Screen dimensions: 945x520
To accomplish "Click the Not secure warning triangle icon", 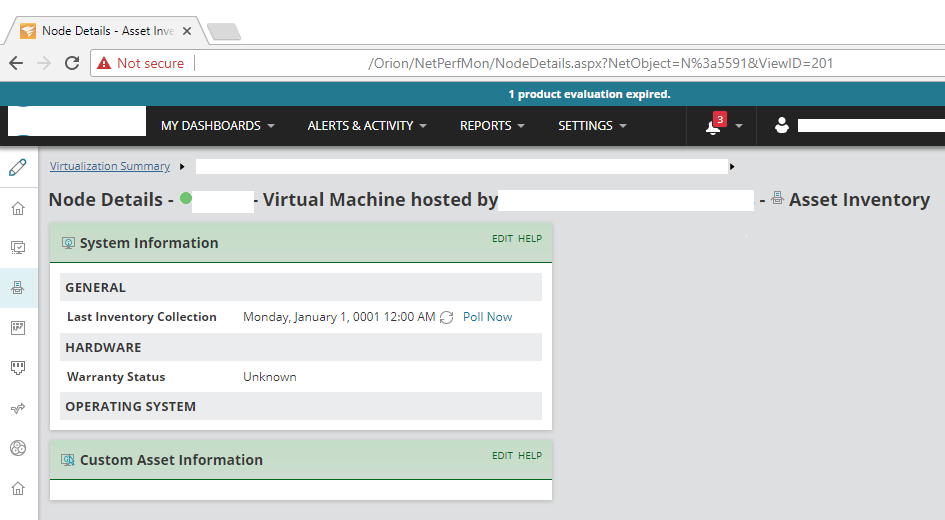I will [x=104, y=63].
